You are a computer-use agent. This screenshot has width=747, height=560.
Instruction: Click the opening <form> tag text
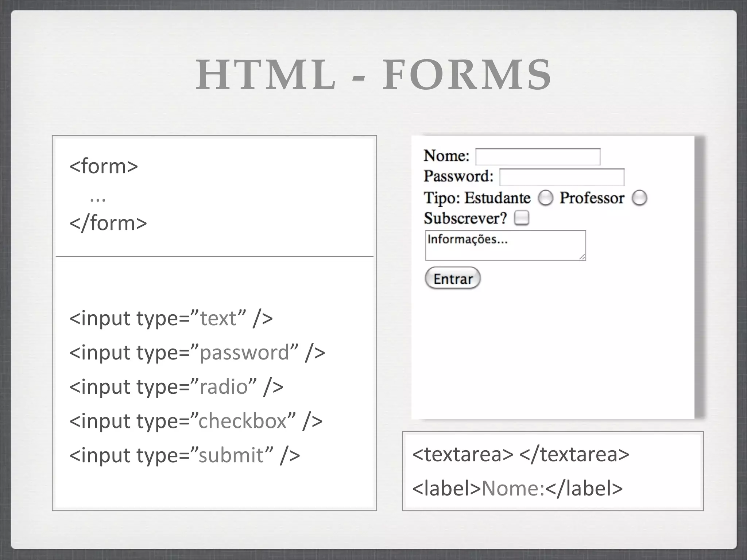104,166
